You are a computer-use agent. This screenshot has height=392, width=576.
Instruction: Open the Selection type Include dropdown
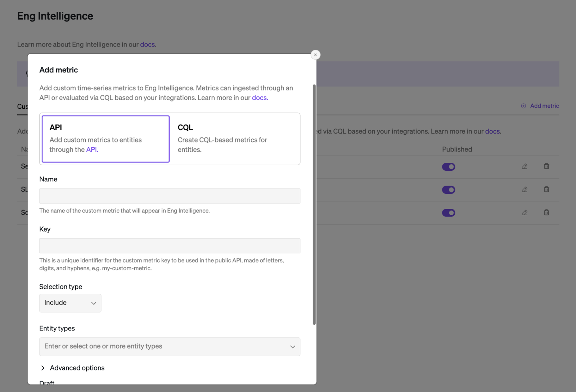[x=70, y=303]
